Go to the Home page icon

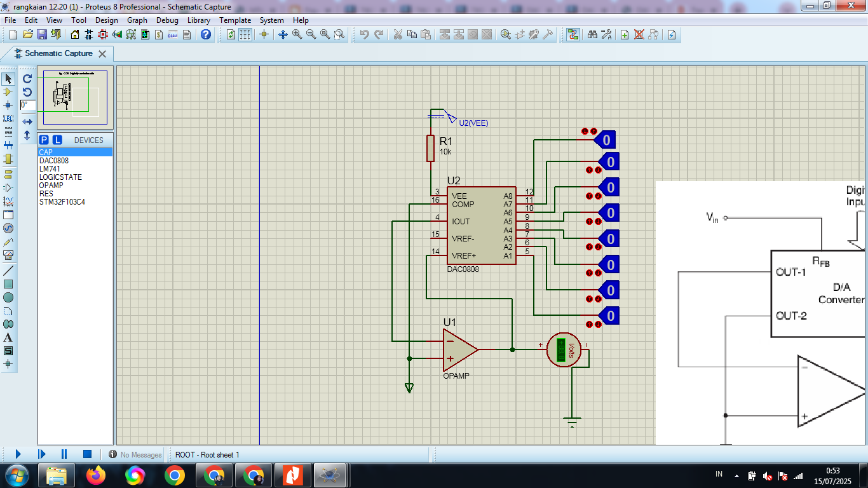click(75, 34)
